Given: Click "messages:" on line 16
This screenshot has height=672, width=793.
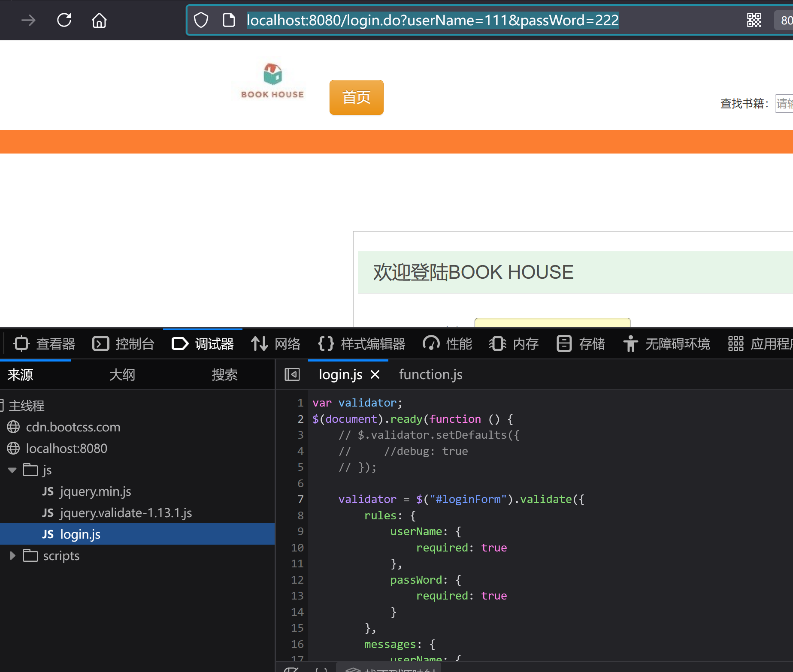Looking at the screenshot, I should pos(393,644).
